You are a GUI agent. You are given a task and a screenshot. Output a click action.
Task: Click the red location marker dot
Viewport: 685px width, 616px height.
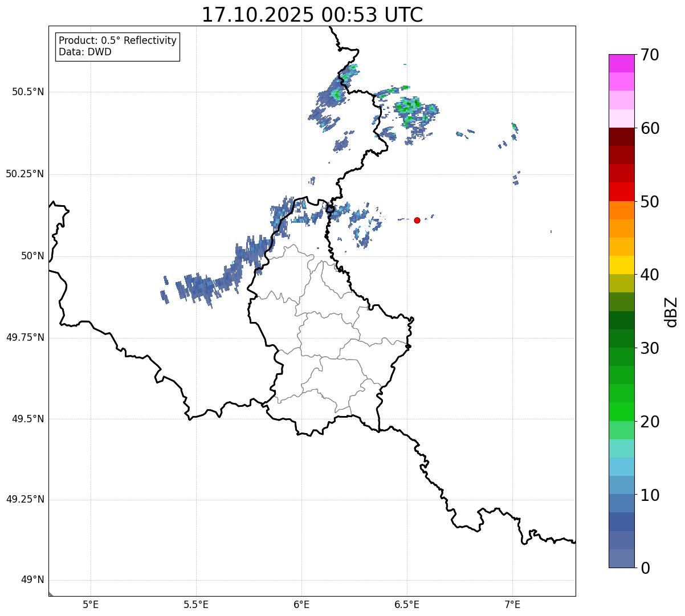pyautogui.click(x=417, y=220)
